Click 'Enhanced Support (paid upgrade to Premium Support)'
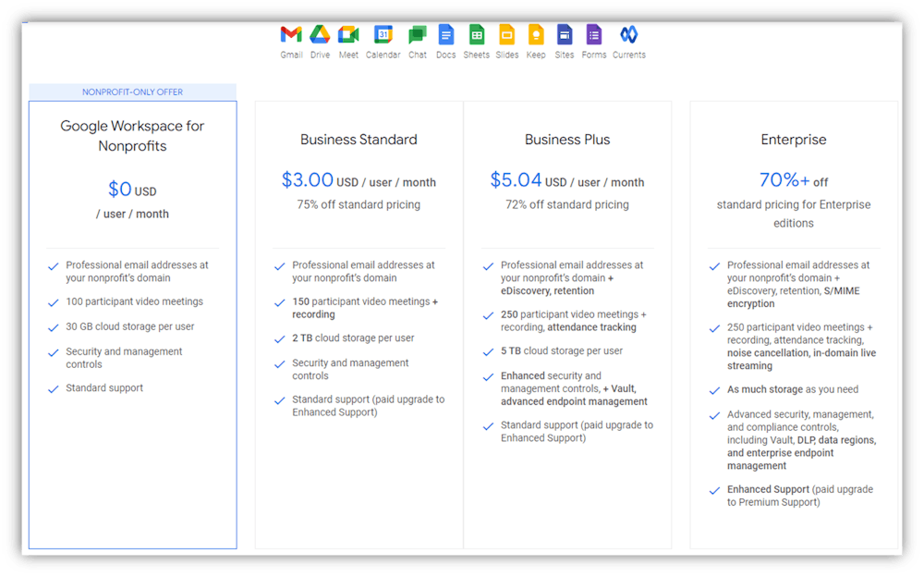The image size is (924, 577). pyautogui.click(x=799, y=496)
